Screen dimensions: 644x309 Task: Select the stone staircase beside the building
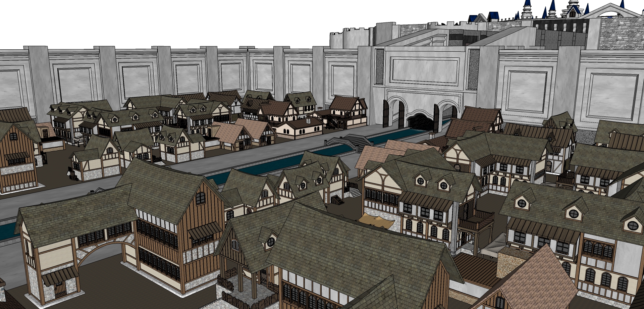click(356, 193)
